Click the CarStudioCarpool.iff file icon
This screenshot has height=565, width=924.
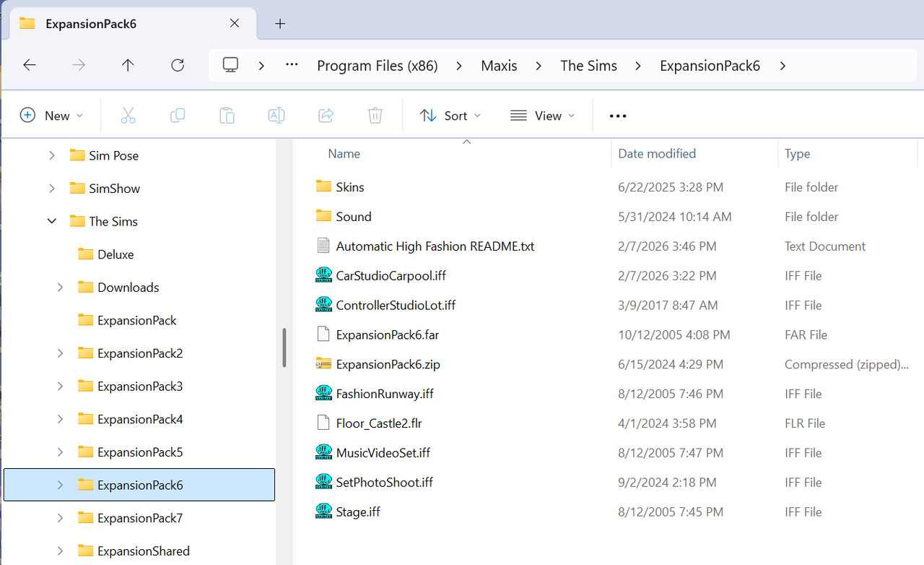pyautogui.click(x=323, y=275)
